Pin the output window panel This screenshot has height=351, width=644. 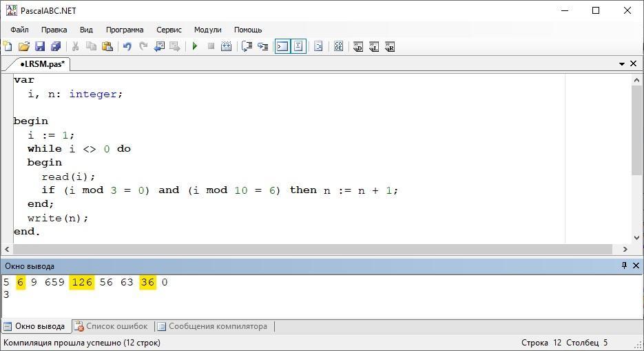coord(624,265)
